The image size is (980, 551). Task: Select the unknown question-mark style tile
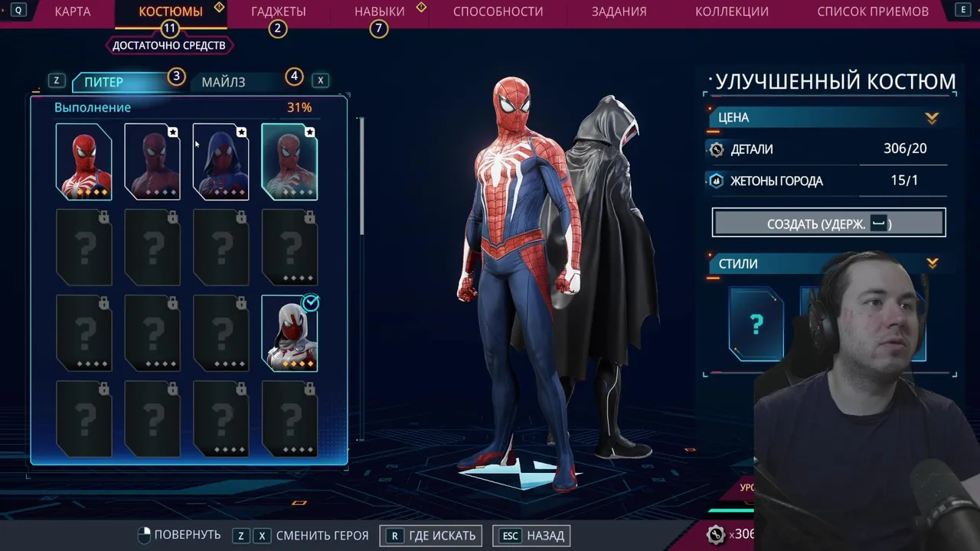tap(756, 324)
